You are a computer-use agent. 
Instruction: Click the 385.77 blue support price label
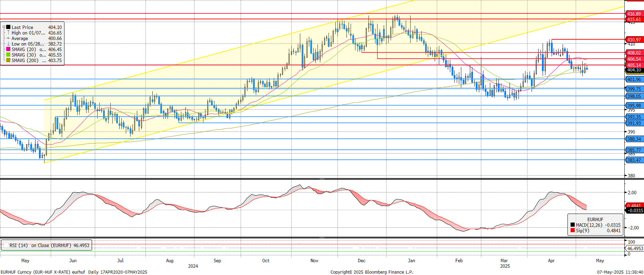pyautogui.click(x=634, y=150)
